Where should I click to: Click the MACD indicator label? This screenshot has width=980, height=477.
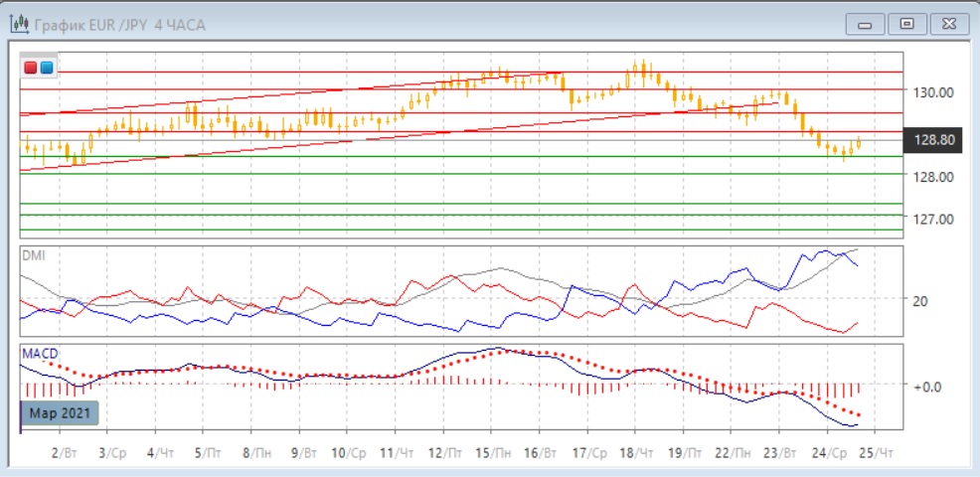[38, 354]
